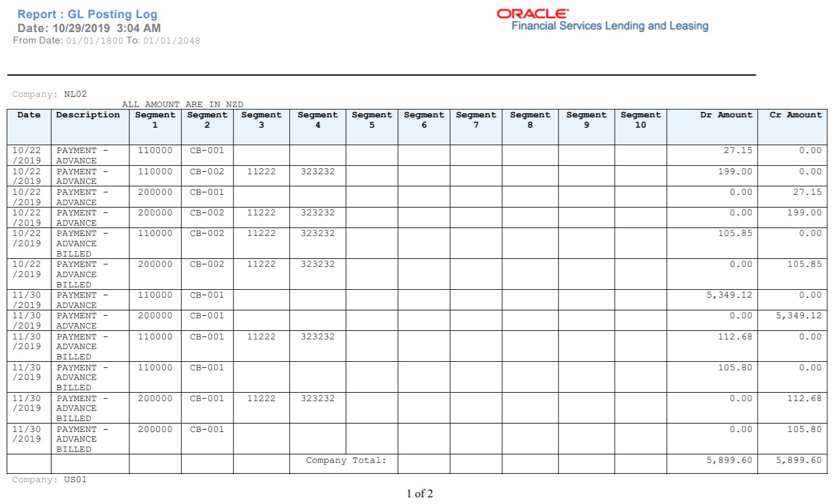837x504 pixels.
Task: Click the Oracle logo
Action: tap(533, 13)
